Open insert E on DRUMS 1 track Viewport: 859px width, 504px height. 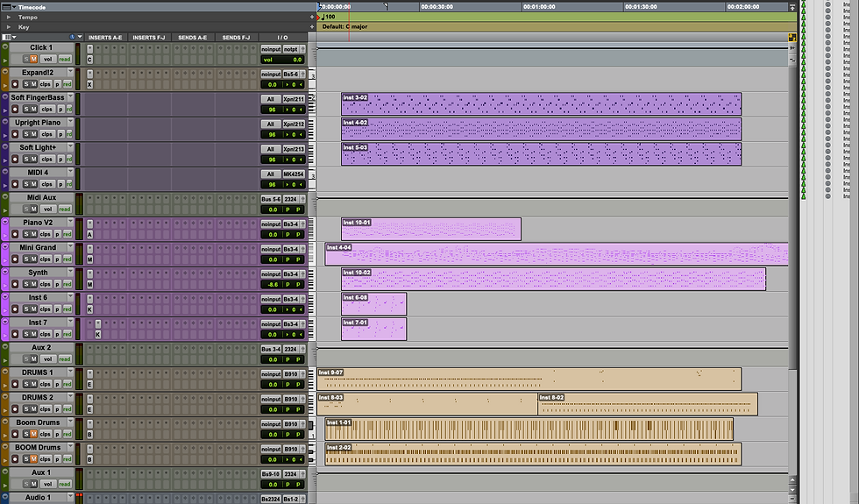(x=89, y=385)
